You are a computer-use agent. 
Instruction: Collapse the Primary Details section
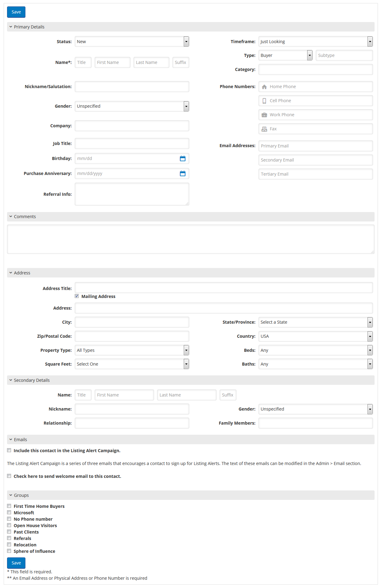tap(190, 27)
